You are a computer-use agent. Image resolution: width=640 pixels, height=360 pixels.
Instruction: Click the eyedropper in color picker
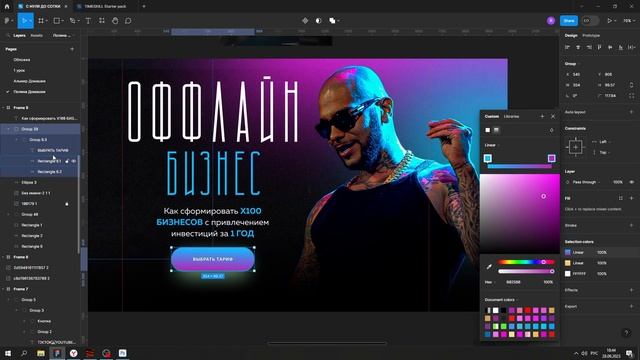489,267
